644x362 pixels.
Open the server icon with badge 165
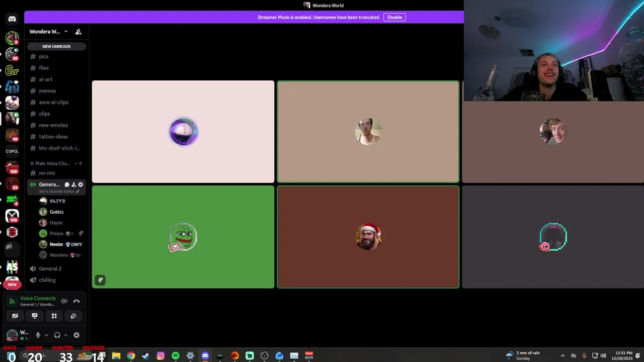[12, 167]
